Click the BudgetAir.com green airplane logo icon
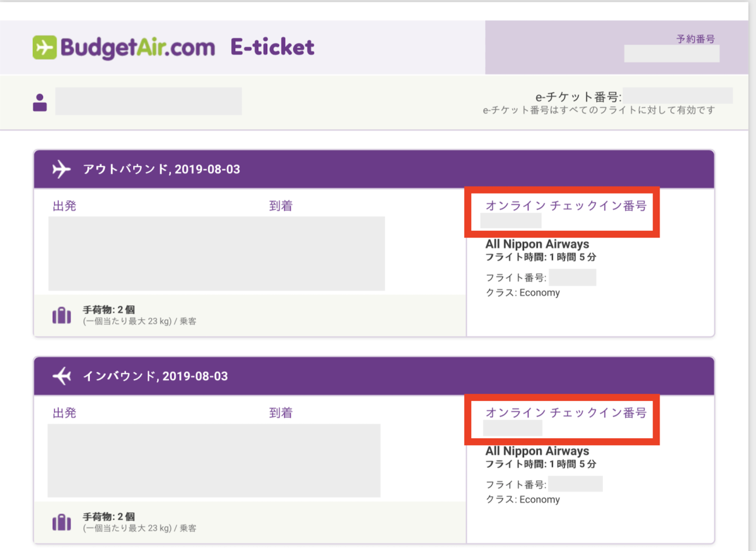This screenshot has width=756, height=551. coord(44,48)
